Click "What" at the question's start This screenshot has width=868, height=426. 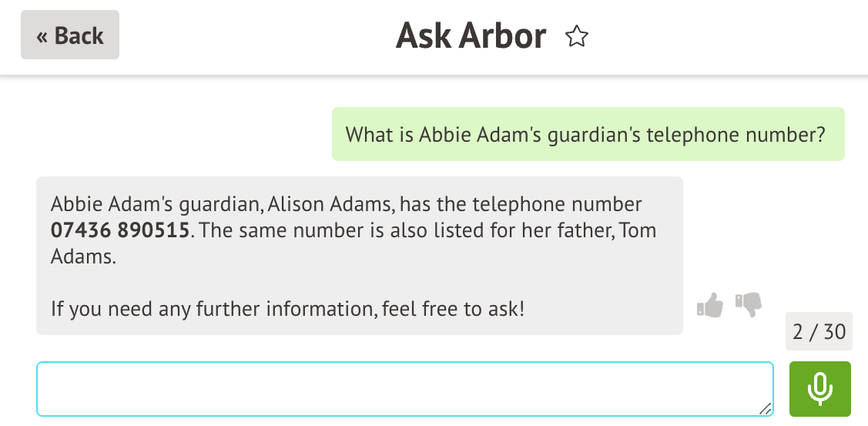coord(364,135)
